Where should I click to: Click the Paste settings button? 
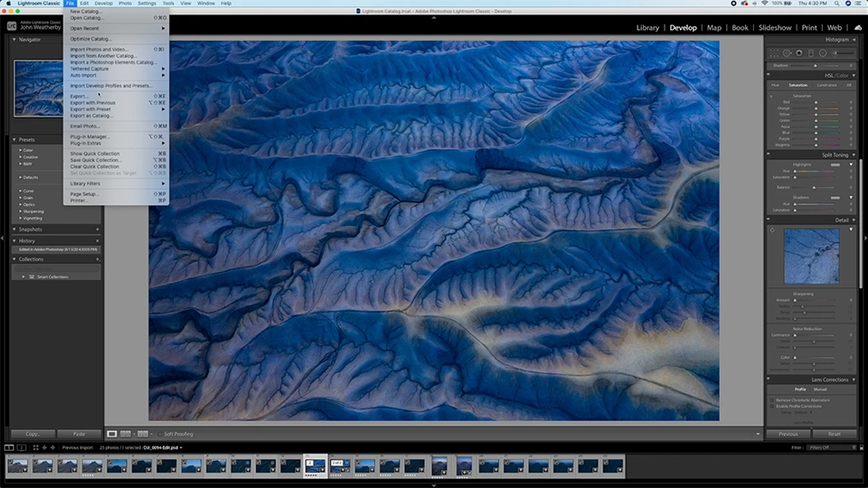pyautogui.click(x=80, y=434)
